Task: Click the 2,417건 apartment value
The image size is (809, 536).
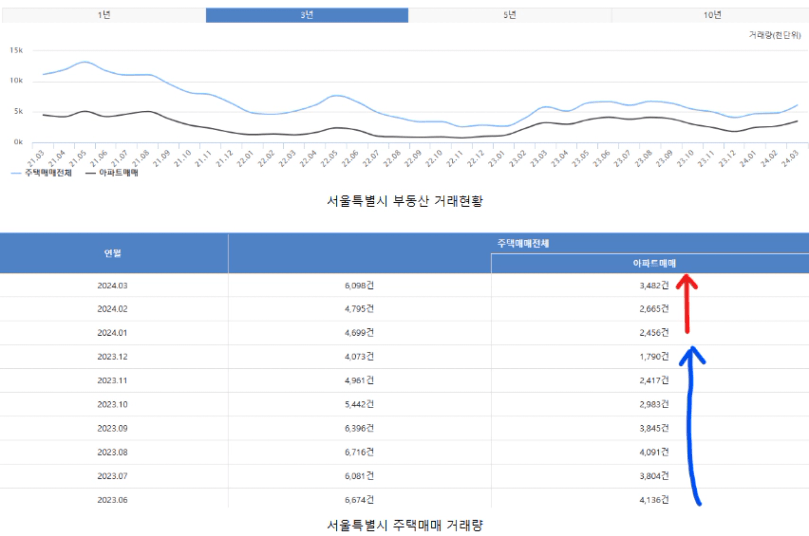Action: (x=654, y=380)
